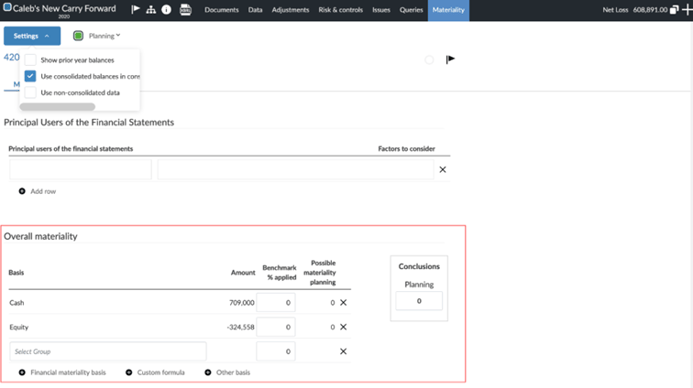
Task: Click the Cash basis label
Action: click(x=17, y=303)
